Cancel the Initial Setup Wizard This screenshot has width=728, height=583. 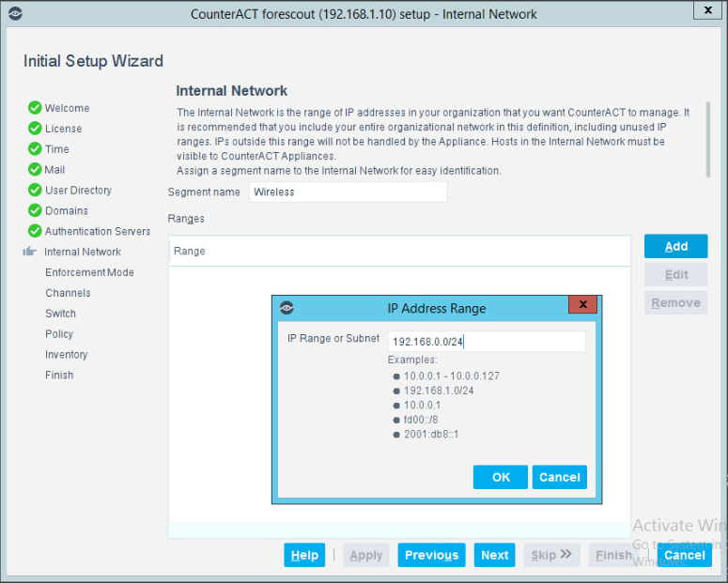coord(685,555)
